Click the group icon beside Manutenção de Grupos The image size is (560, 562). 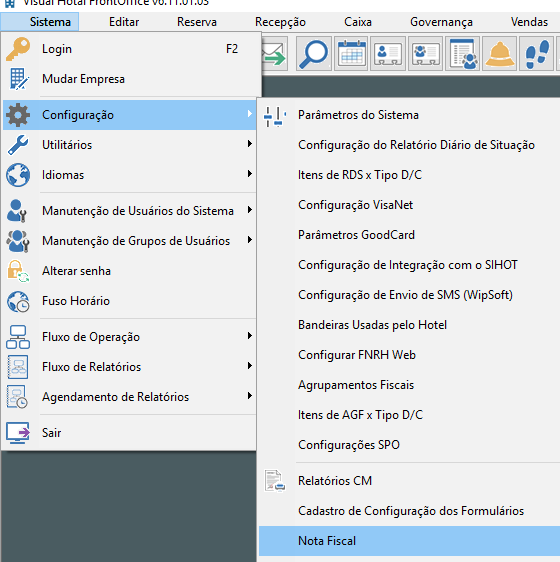[x=18, y=241]
